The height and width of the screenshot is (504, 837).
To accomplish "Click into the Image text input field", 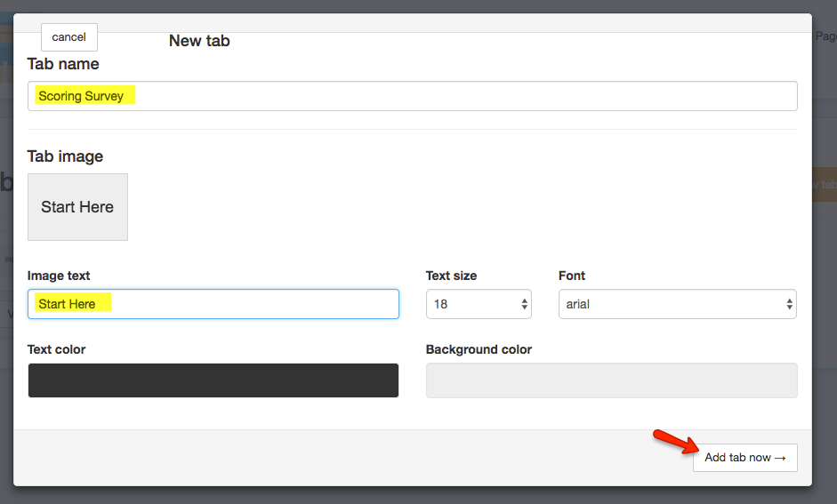I will click(213, 304).
